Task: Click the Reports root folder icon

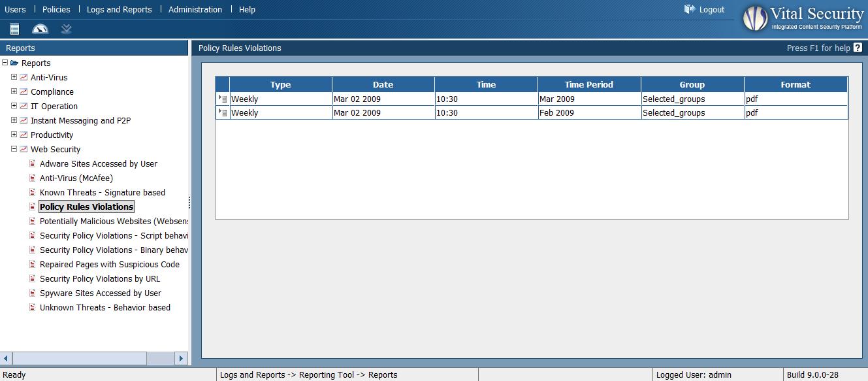Action: (x=14, y=63)
